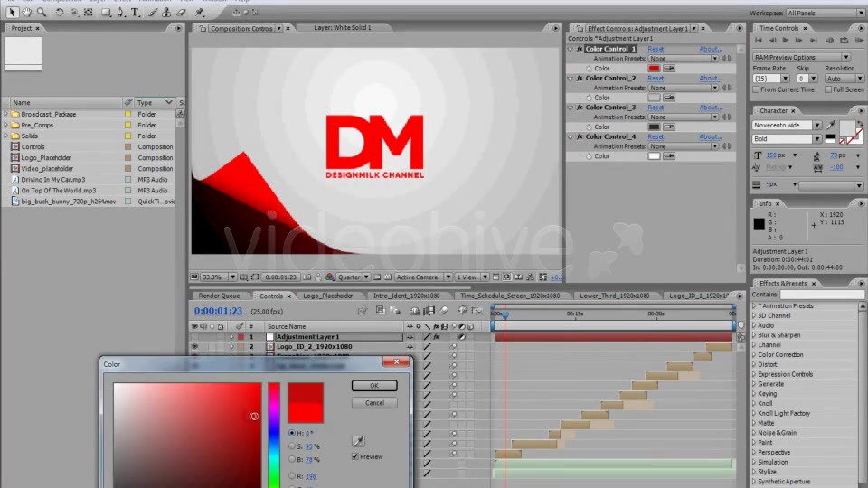
Task: Click the eyedropper in Color dialog
Action: pos(358,441)
